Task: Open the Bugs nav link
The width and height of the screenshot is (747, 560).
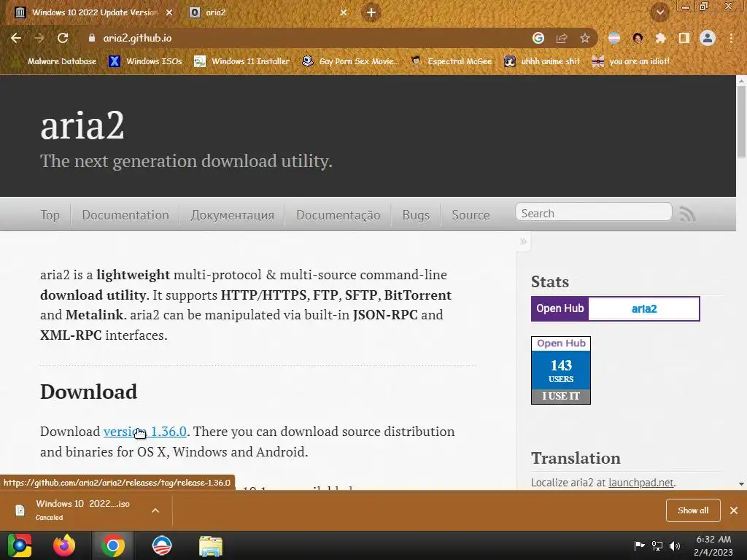Action: (x=416, y=215)
